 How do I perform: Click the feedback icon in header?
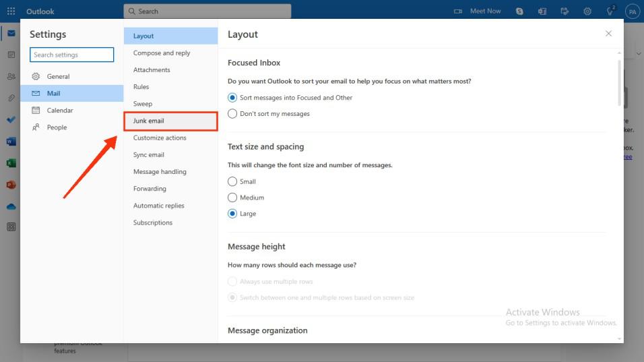point(565,11)
